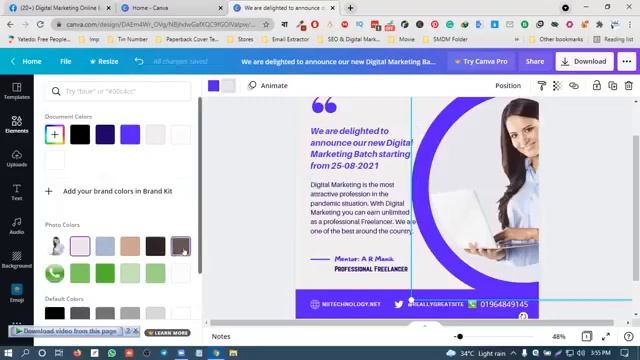Open the SEO & Digital Mark bookmark folder
The height and width of the screenshot is (360, 640).
click(x=349, y=39)
